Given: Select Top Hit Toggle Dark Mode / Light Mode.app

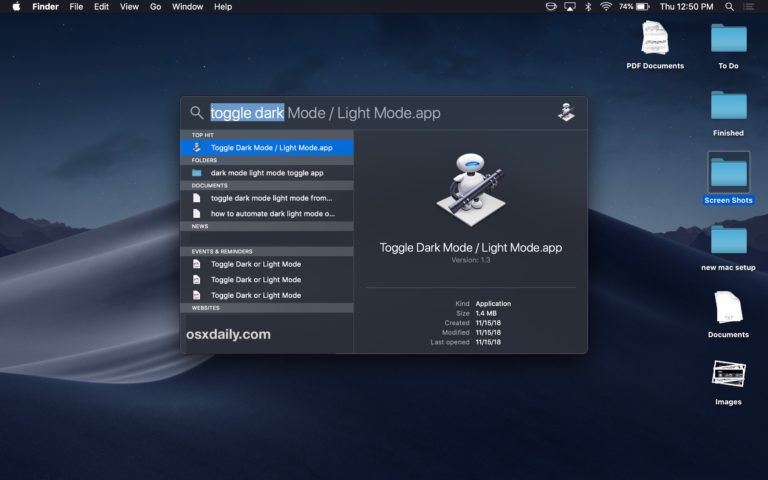Looking at the screenshot, I should click(x=267, y=147).
